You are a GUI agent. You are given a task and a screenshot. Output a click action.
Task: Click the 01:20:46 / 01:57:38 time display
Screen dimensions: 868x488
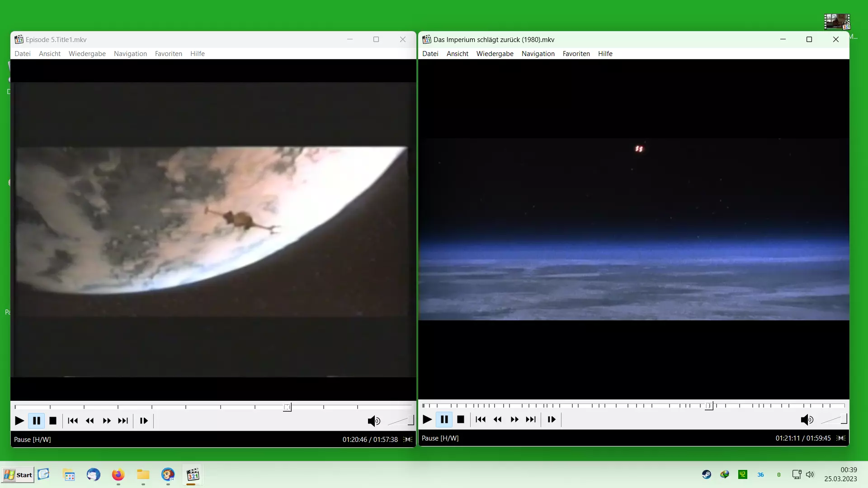point(370,439)
